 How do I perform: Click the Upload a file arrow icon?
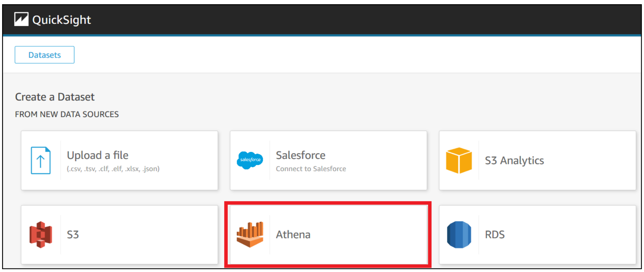[41, 160]
